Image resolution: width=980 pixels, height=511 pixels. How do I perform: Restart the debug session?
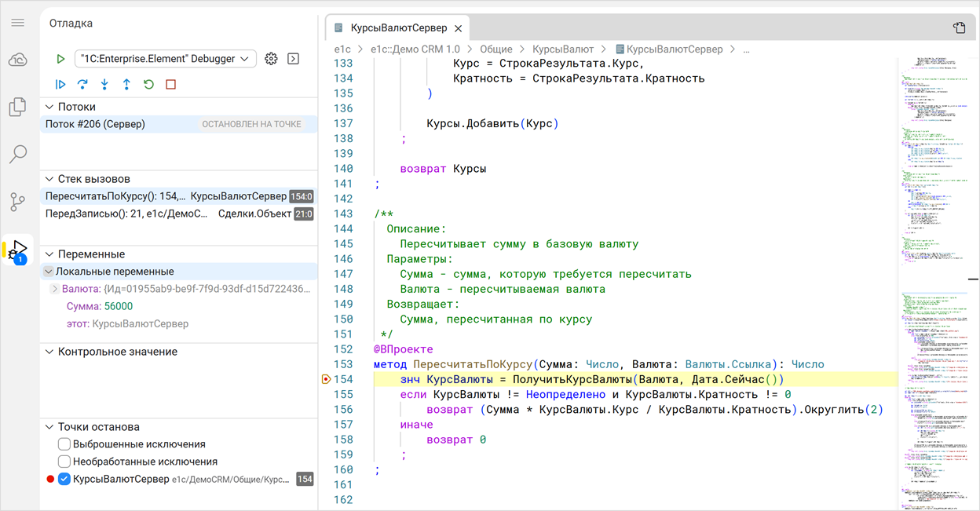148,85
